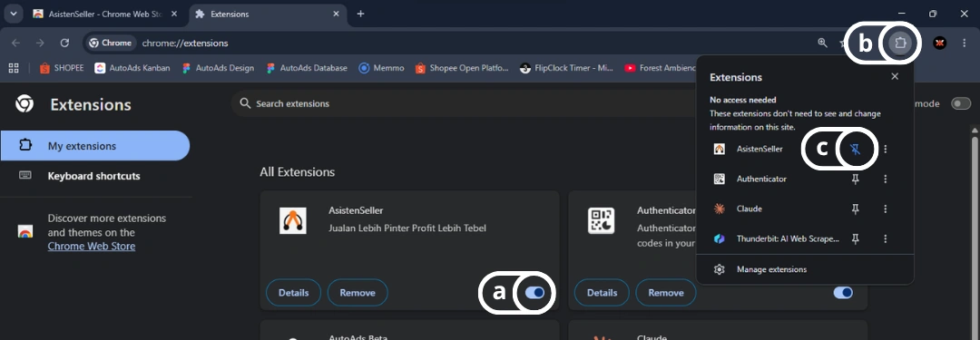Viewport: 980px width, 340px height.
Task: Open more options for Authenticator in popup
Action: [x=885, y=179]
